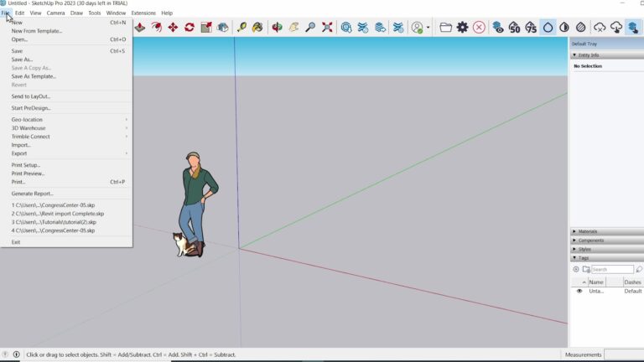Screen dimensions: 644x362
Task: Click the cloud download icon
Action: (x=616, y=28)
